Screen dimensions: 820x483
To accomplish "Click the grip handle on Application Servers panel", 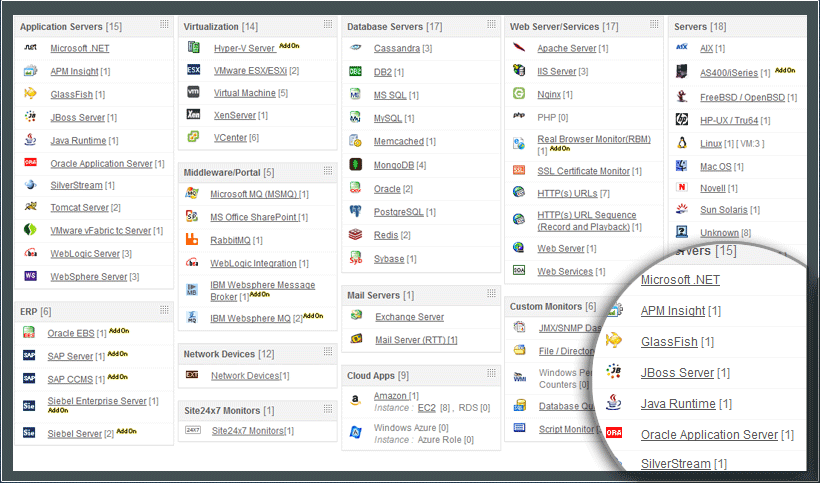I will pyautogui.click(x=164, y=25).
